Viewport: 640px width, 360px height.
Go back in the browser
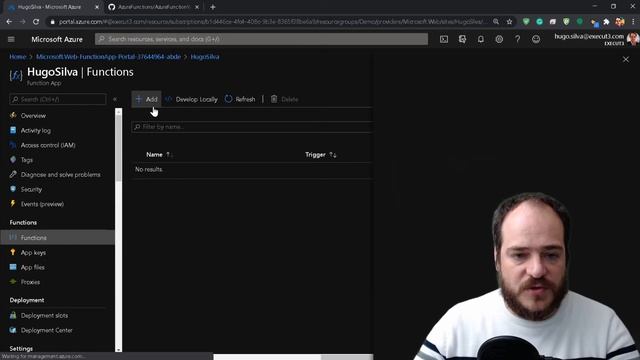tap(9, 22)
